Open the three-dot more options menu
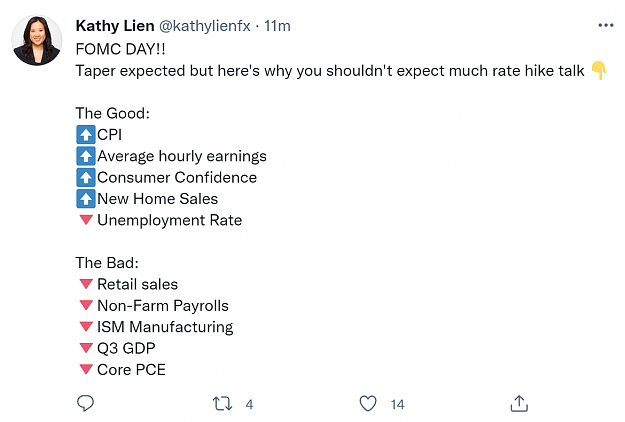This screenshot has width=625, height=422. click(x=605, y=26)
